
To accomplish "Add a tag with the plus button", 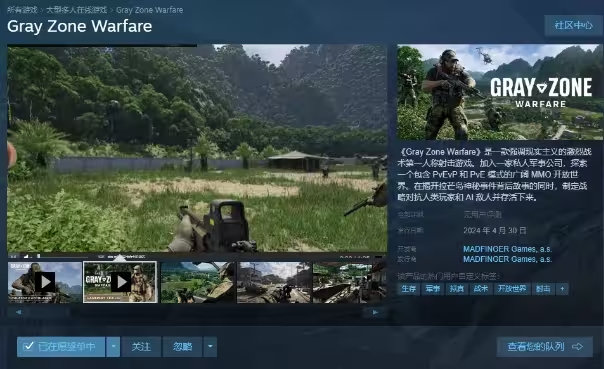I will tap(562, 289).
